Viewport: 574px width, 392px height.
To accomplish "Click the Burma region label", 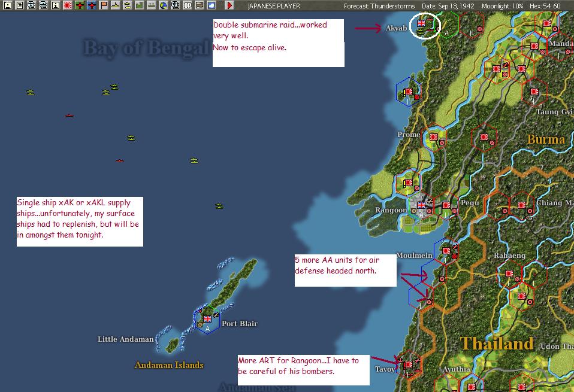I will click(546, 139).
